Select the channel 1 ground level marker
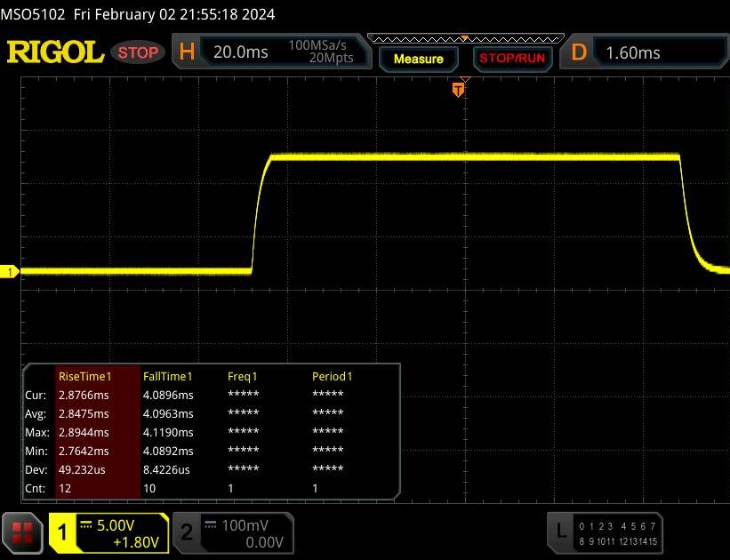The height and width of the screenshot is (560, 730). point(9,272)
